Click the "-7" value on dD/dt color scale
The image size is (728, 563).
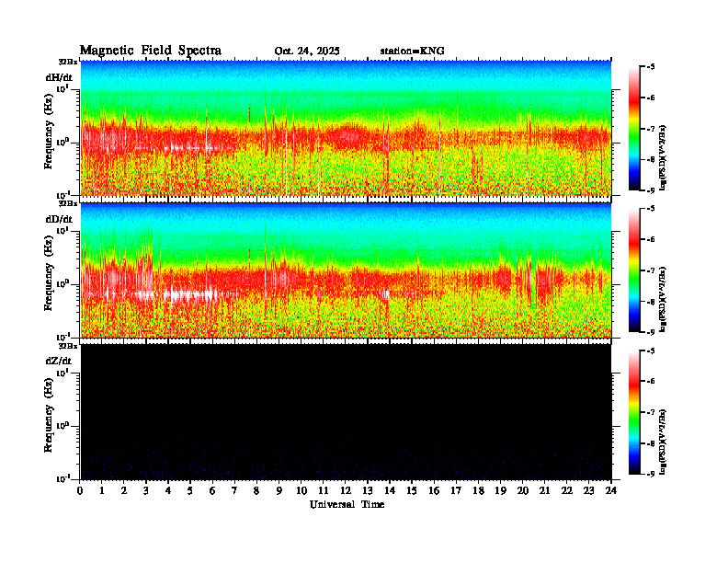point(651,270)
